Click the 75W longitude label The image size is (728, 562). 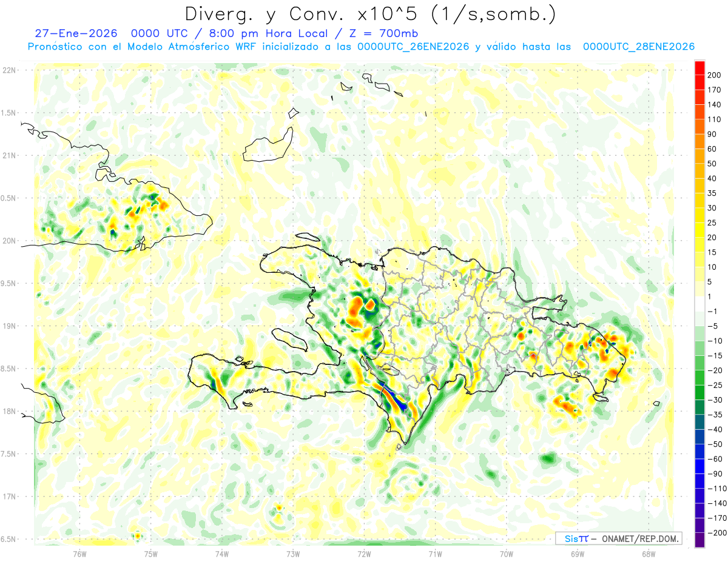click(150, 554)
